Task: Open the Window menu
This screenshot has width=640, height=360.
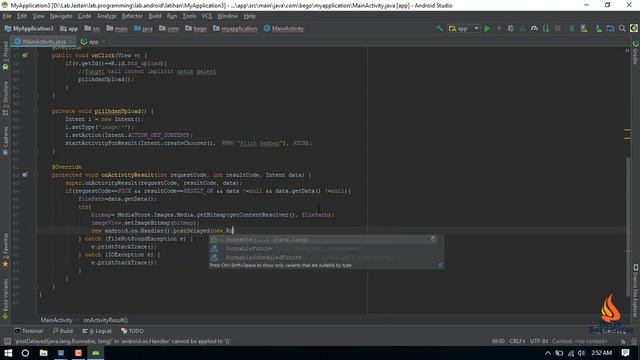Action: tap(227, 16)
